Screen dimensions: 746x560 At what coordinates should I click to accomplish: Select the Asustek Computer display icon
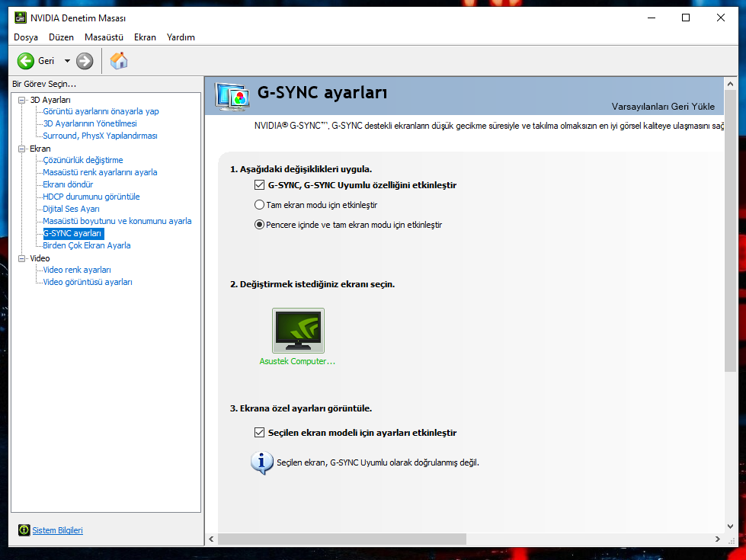tap(297, 329)
